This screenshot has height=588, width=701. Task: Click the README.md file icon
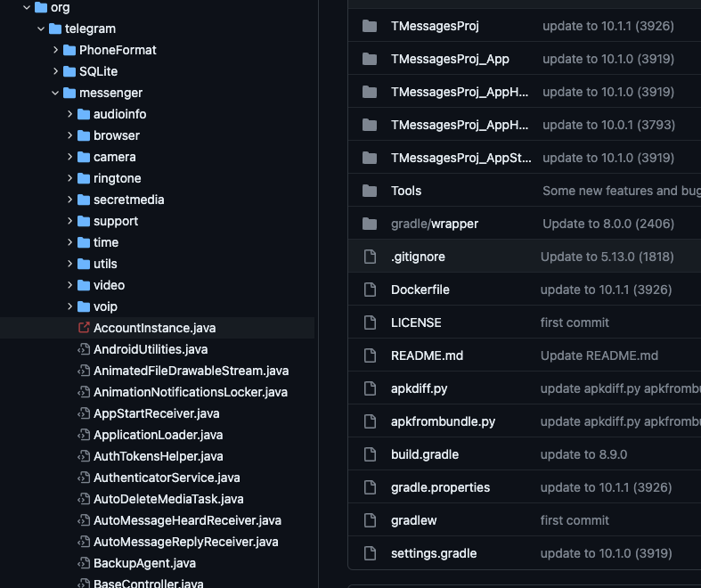(371, 355)
